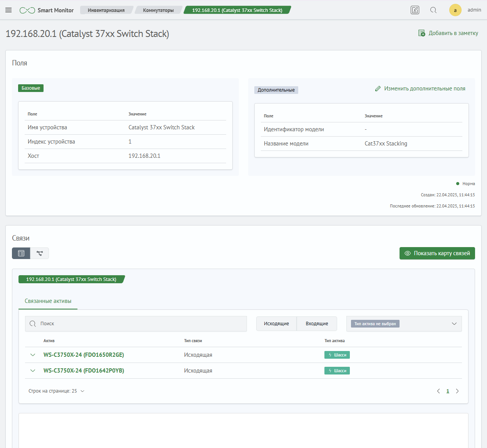Click the Тип связи column header
The width and height of the screenshot is (487, 448).
[193, 341]
